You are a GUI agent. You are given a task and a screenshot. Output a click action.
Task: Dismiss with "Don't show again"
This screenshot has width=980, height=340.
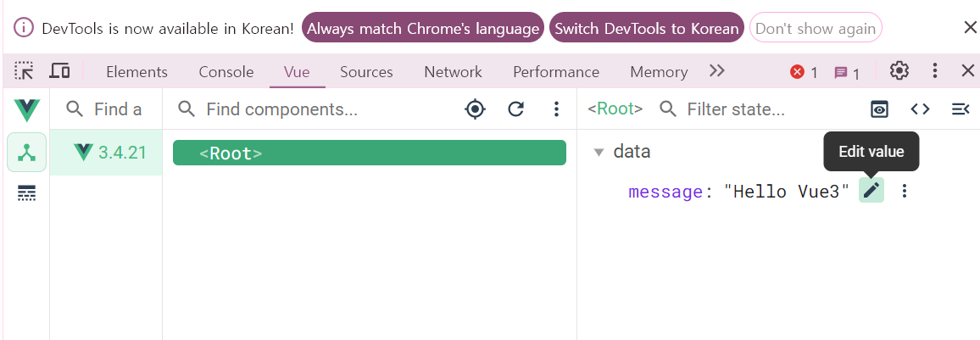pyautogui.click(x=815, y=28)
